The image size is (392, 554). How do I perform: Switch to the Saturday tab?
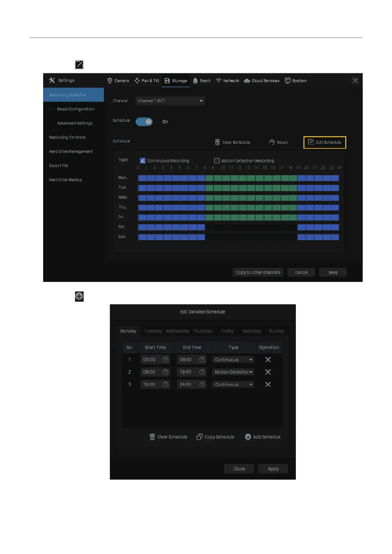[252, 331]
